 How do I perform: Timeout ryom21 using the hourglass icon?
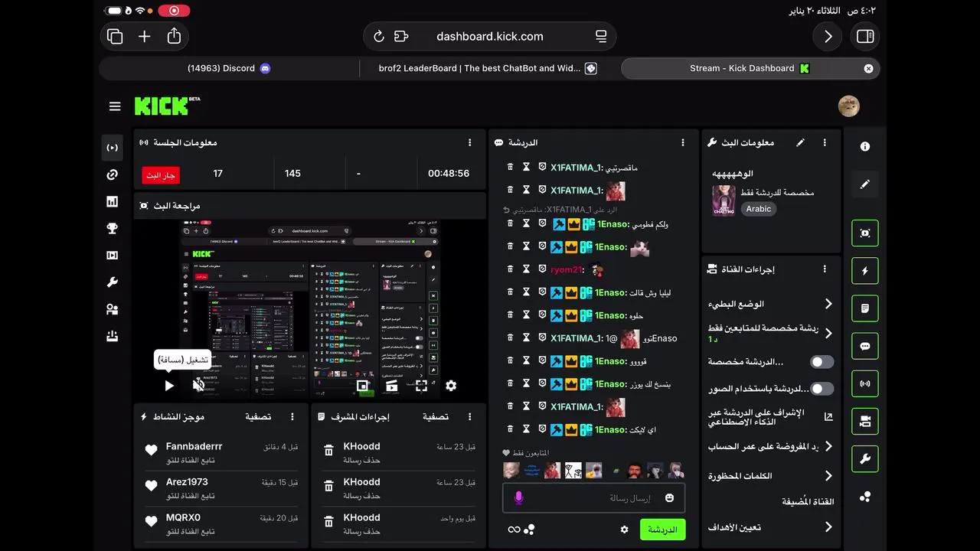pos(526,269)
